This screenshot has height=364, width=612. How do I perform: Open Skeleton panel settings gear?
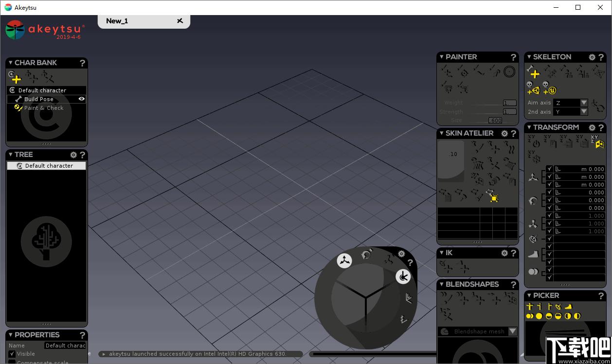coord(592,57)
